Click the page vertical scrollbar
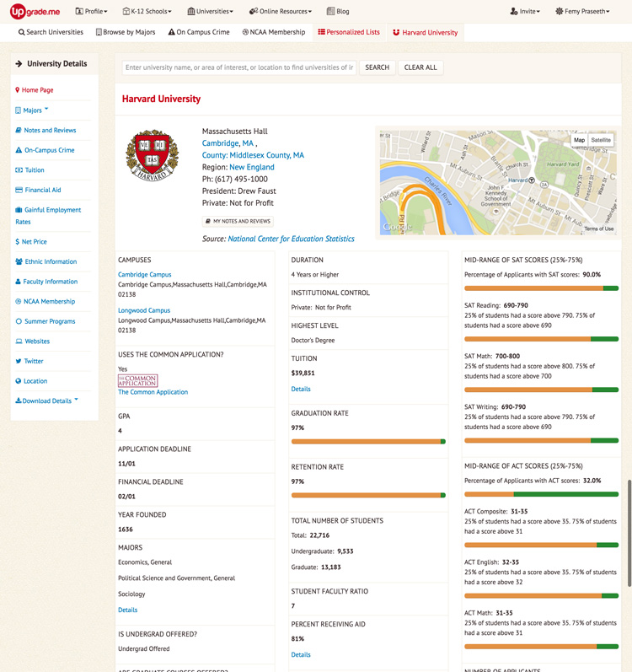Image resolution: width=632 pixels, height=672 pixels. pos(629,534)
